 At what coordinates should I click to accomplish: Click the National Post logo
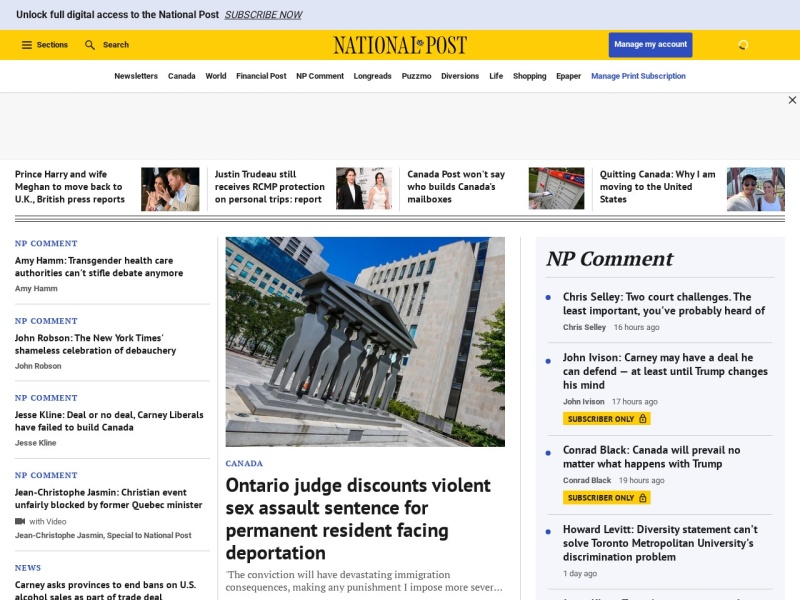point(400,45)
